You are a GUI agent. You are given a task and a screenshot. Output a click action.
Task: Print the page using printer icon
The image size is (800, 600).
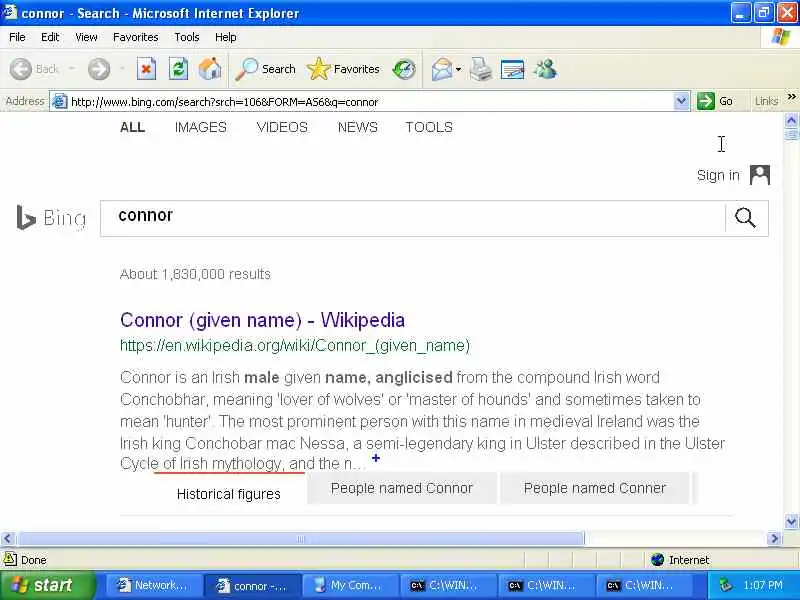[480, 69]
